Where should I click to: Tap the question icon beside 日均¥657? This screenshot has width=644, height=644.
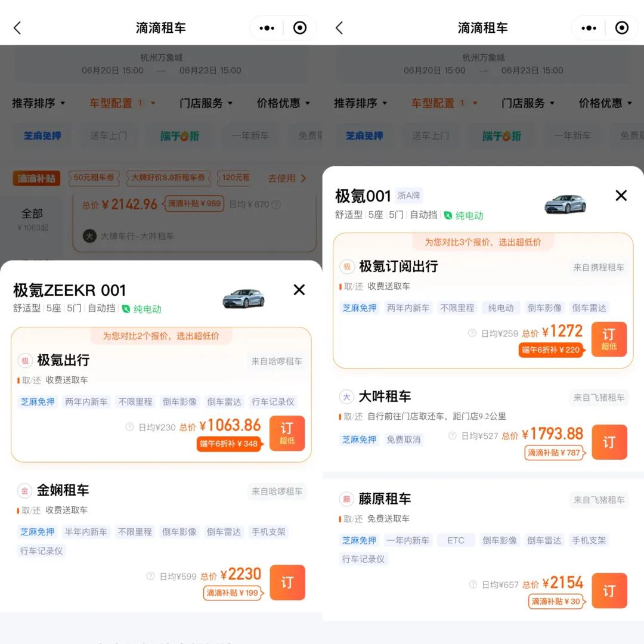tap(473, 584)
